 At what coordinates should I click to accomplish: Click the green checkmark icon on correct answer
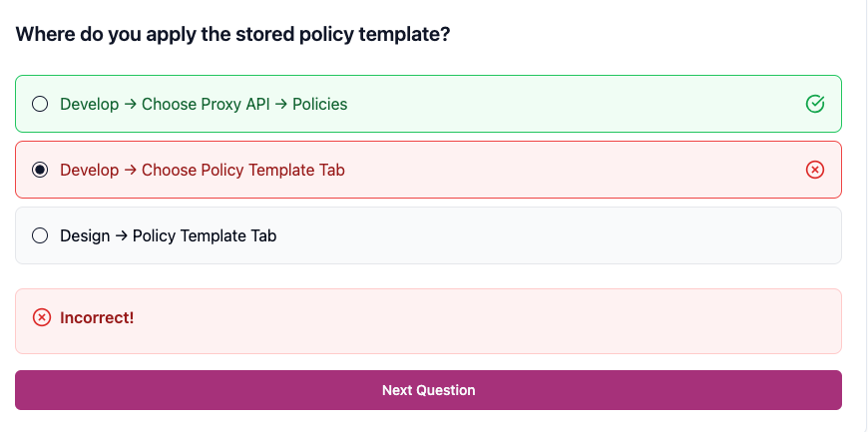point(814,104)
